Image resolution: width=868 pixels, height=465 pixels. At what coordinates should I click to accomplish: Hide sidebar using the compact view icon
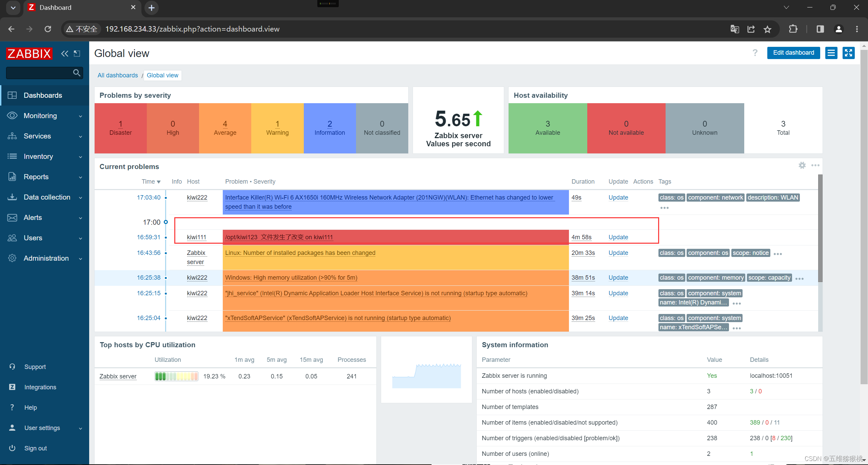pos(77,53)
